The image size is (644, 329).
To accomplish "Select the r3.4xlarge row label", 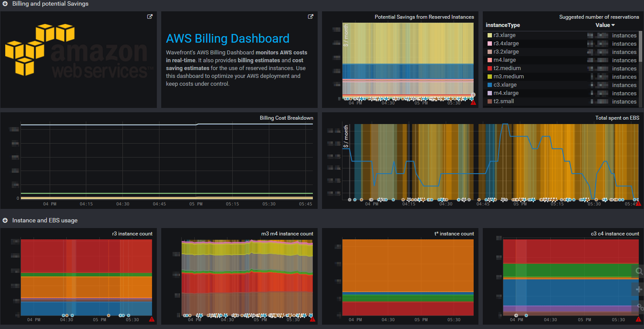I will point(506,44).
